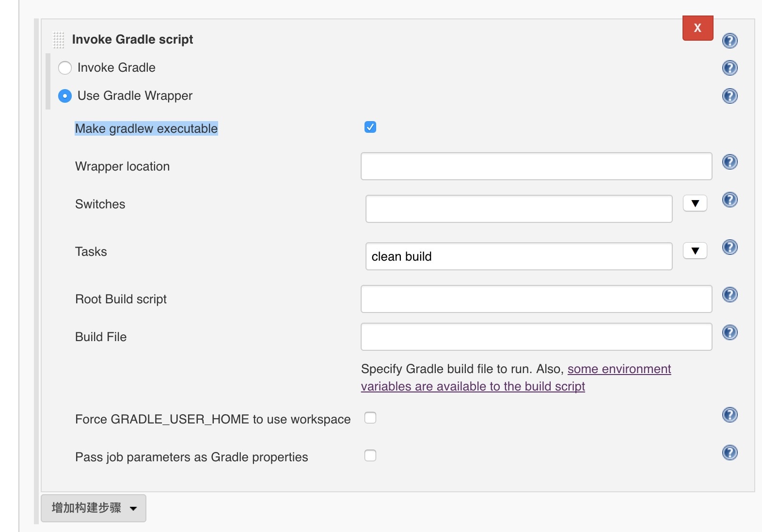The height and width of the screenshot is (532, 762).
Task: Select the Invoke Gradle radio button
Action: (x=65, y=68)
